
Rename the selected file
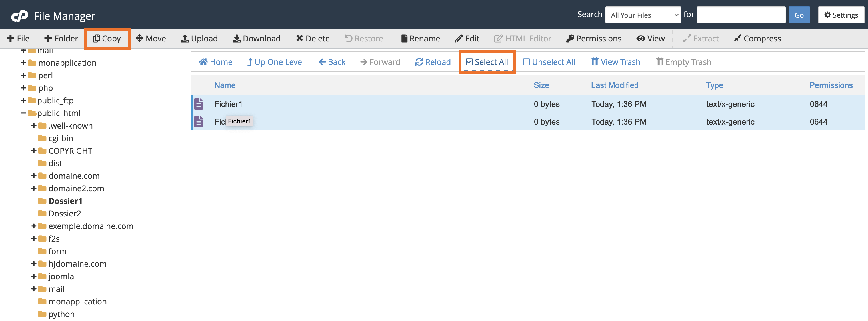coord(421,38)
